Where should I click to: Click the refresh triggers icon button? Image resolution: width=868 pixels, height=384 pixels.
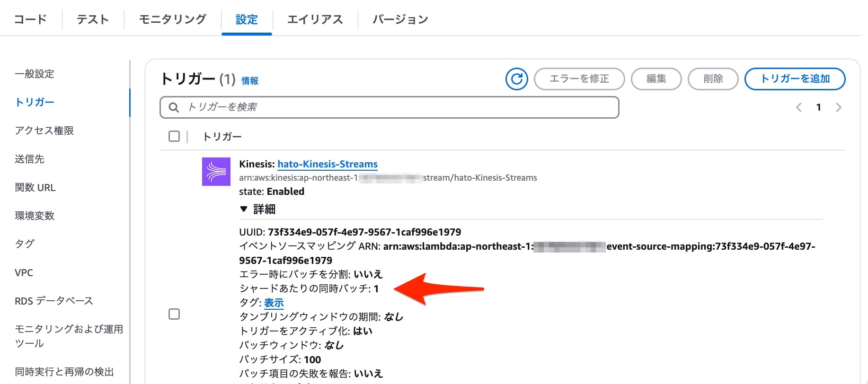[x=517, y=79]
